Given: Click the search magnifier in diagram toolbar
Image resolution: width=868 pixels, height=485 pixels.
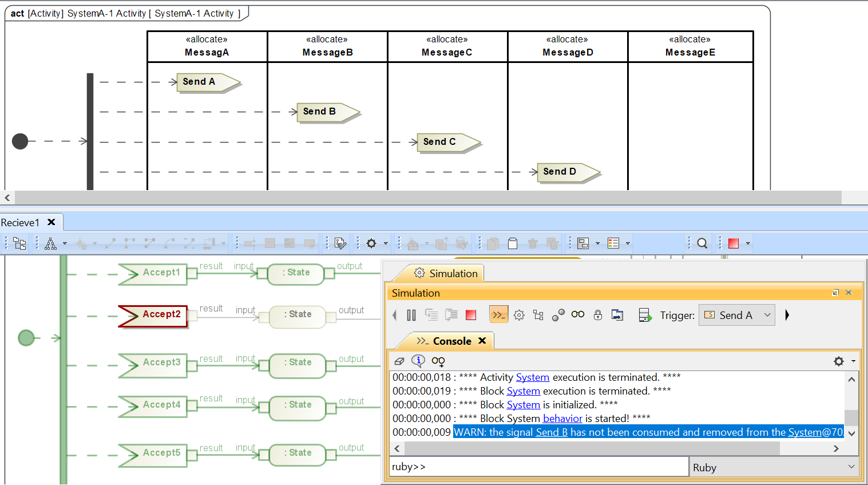Looking at the screenshot, I should coord(702,243).
